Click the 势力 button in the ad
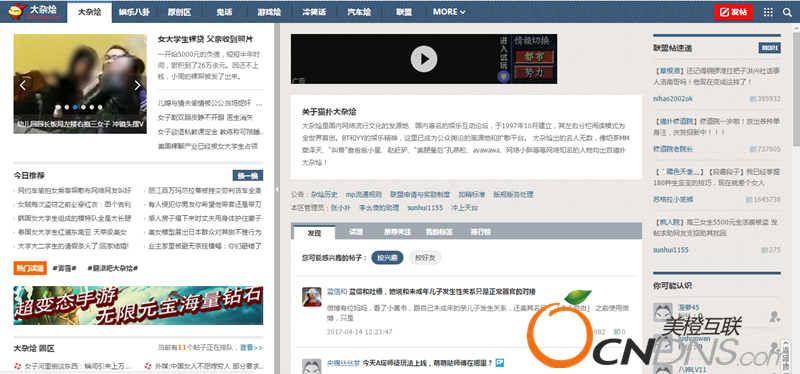This screenshot has width=800, height=374. pyautogui.click(x=534, y=72)
